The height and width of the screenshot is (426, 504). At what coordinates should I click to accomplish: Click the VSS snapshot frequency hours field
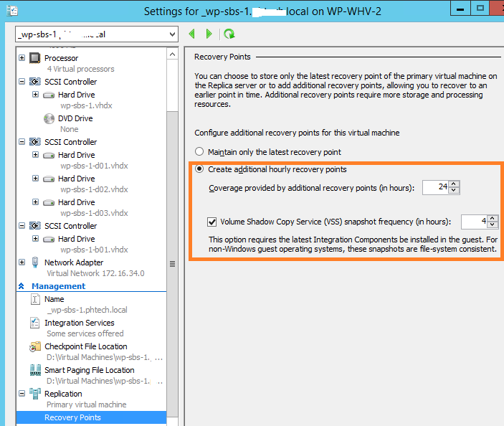click(474, 222)
